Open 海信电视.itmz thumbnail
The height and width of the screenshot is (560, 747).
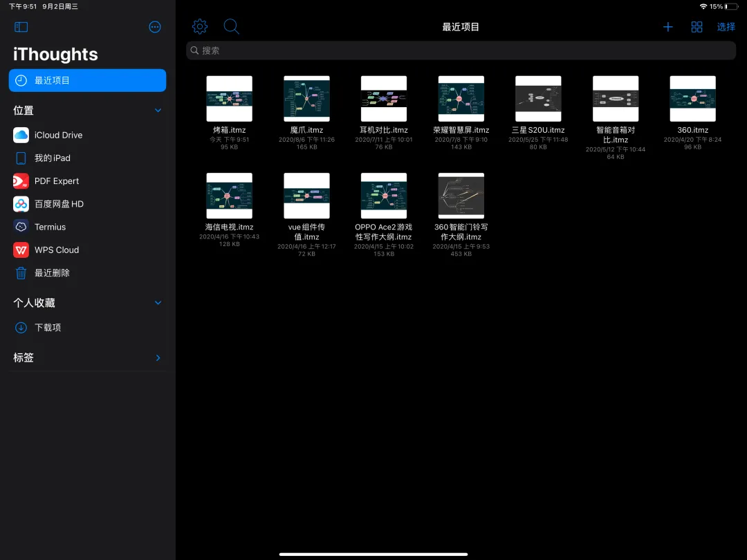tap(229, 196)
